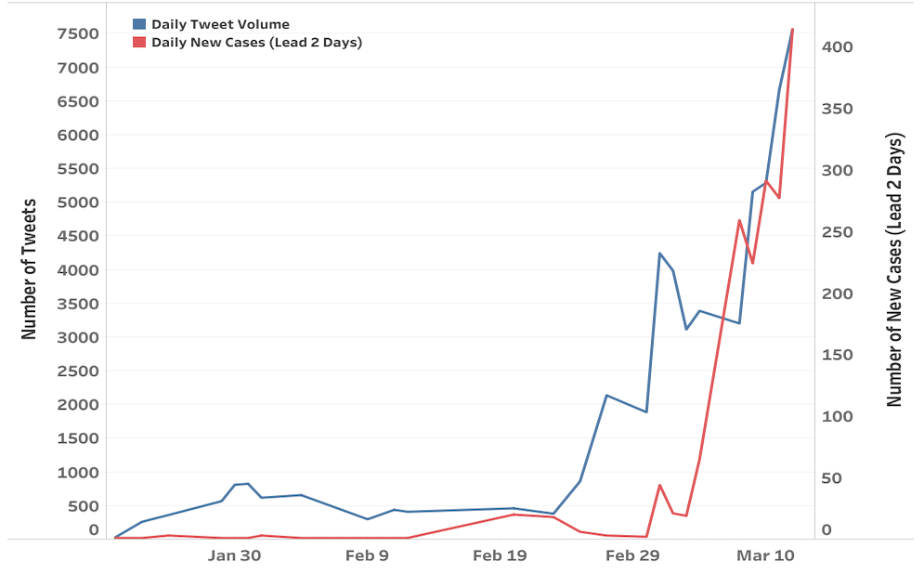Click the "Number of New Cases" right axis title
Screen dimensions: 924x574
(x=895, y=269)
